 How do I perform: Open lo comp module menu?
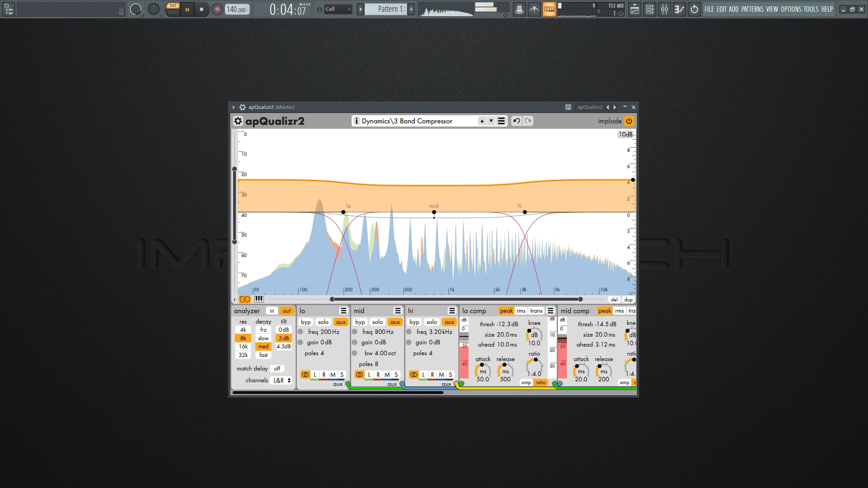(551, 311)
